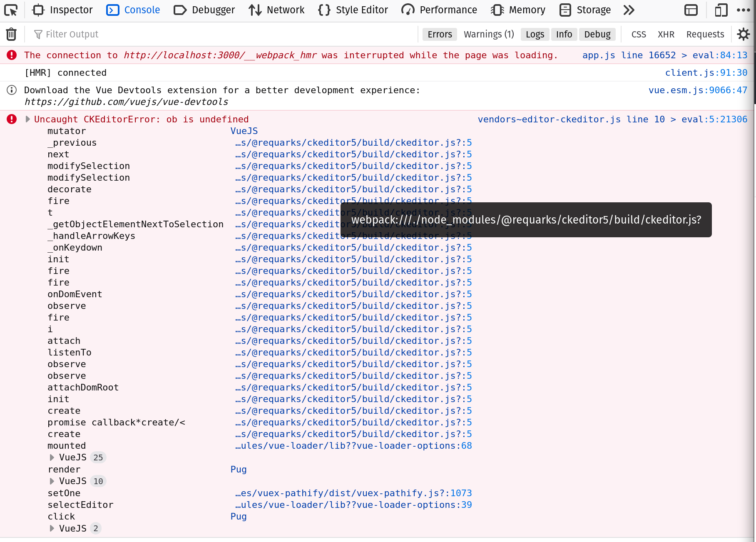Open vendors~editor-ckeditor.js source link
The width and height of the screenshot is (756, 542).
612,119
